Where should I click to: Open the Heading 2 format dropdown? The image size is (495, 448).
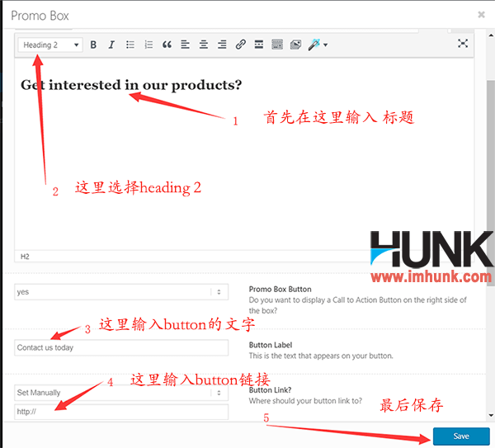50,45
